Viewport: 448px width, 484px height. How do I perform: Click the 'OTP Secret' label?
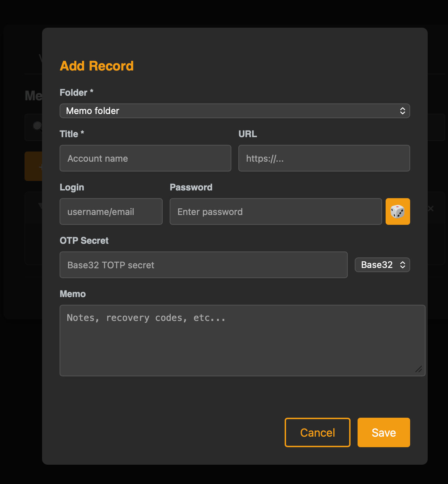tap(84, 241)
